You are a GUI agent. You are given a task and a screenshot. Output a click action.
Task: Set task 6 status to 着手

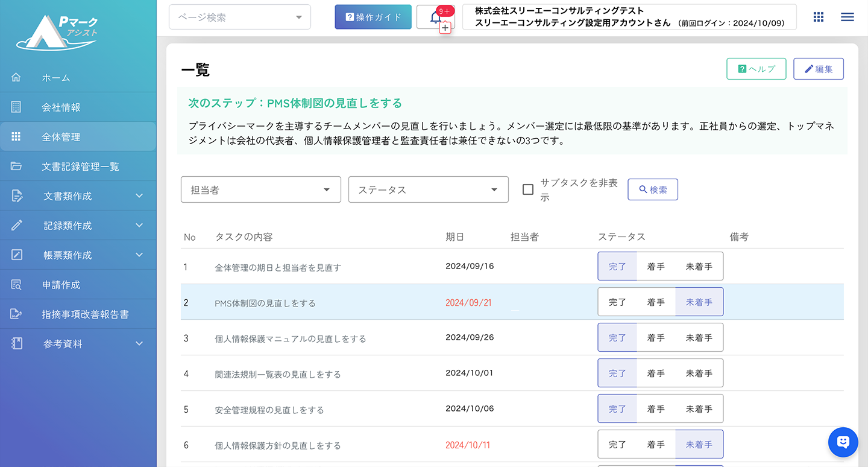(x=656, y=445)
